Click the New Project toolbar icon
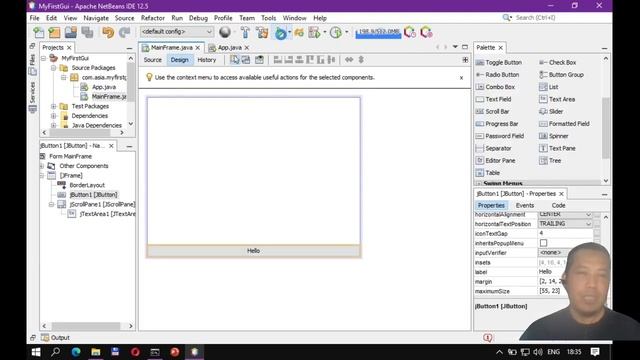Image resolution: width=640 pixels, height=360 pixels. point(55,32)
